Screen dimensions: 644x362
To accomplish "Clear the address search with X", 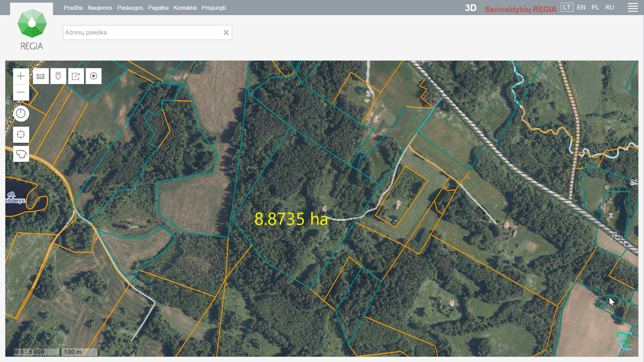I will 226,33.
